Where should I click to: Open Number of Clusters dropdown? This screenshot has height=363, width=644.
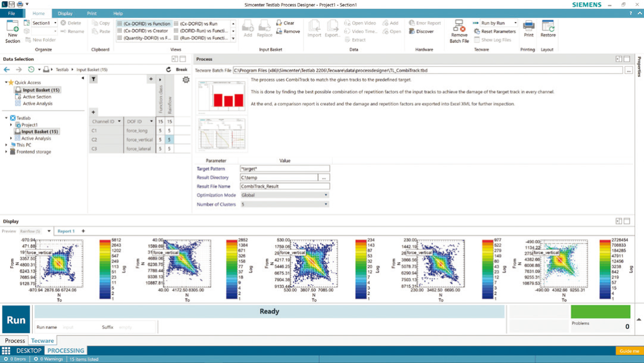point(326,204)
